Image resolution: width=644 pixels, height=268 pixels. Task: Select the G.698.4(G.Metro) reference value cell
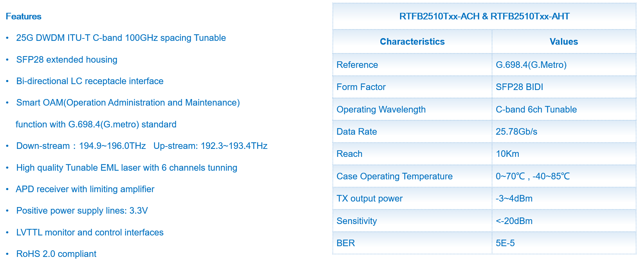(531, 65)
